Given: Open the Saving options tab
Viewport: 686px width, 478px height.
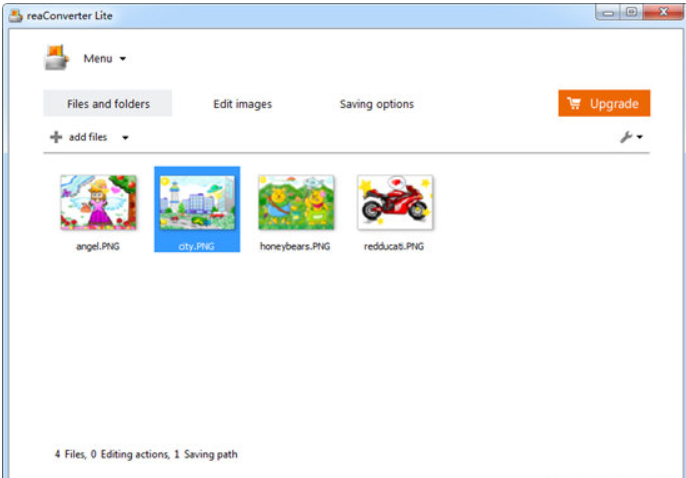Looking at the screenshot, I should (x=377, y=104).
